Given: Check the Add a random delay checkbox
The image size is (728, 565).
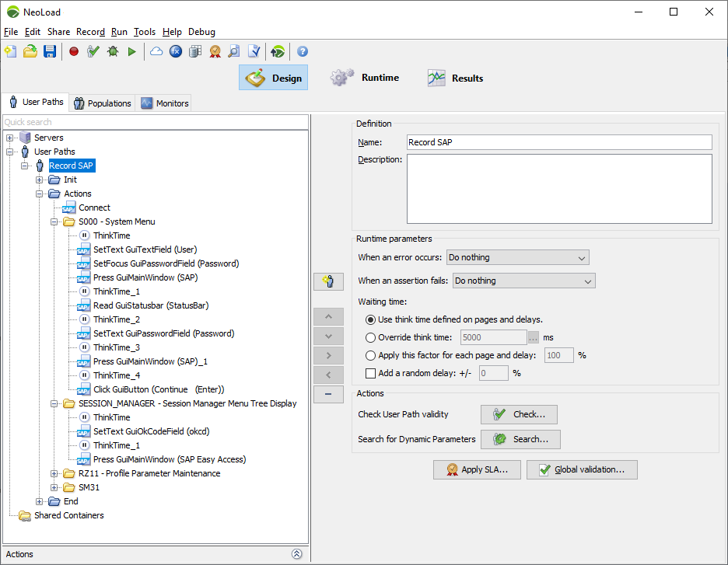Looking at the screenshot, I should coord(370,373).
